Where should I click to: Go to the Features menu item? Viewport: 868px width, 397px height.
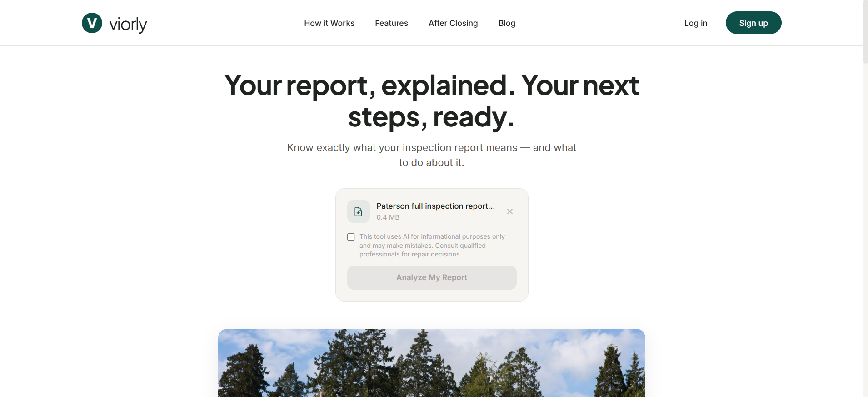click(391, 23)
